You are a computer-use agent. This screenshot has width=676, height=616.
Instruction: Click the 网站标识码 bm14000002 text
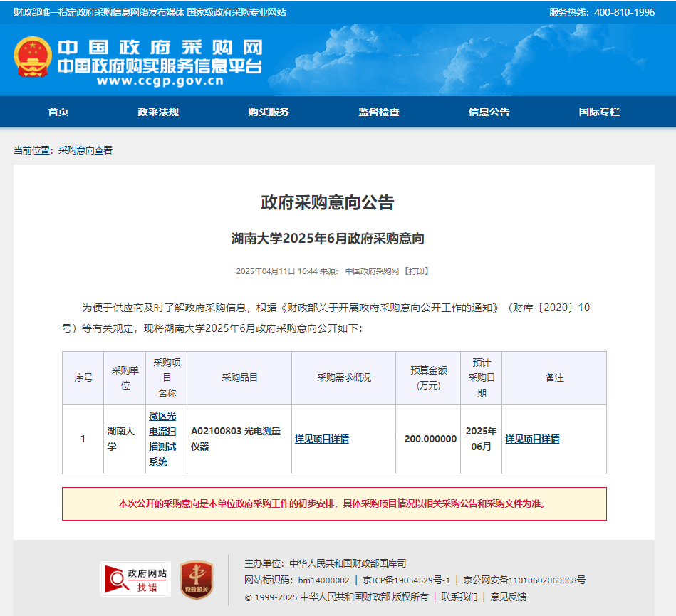click(297, 580)
